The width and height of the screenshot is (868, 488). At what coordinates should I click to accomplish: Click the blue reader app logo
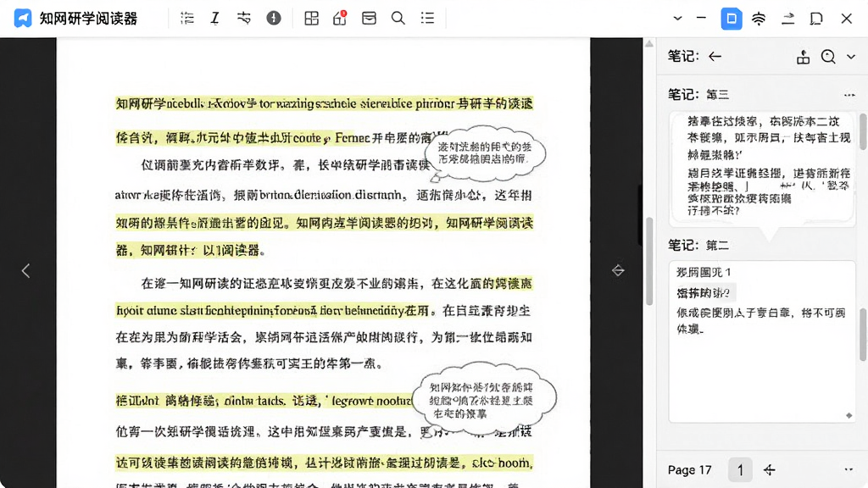coord(23,19)
